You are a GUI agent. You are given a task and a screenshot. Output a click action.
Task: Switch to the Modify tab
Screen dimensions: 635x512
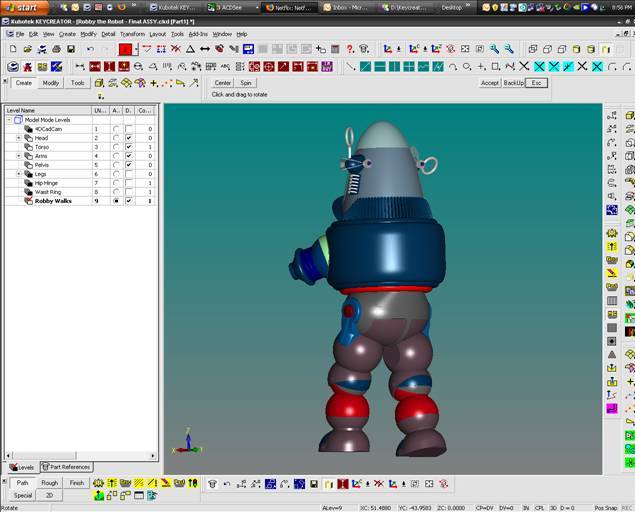[x=51, y=83]
